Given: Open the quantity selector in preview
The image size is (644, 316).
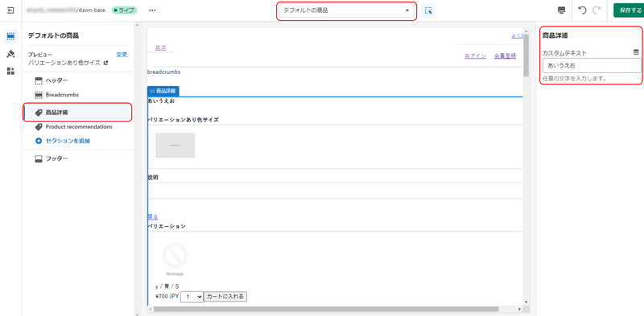Looking at the screenshot, I should point(192,297).
